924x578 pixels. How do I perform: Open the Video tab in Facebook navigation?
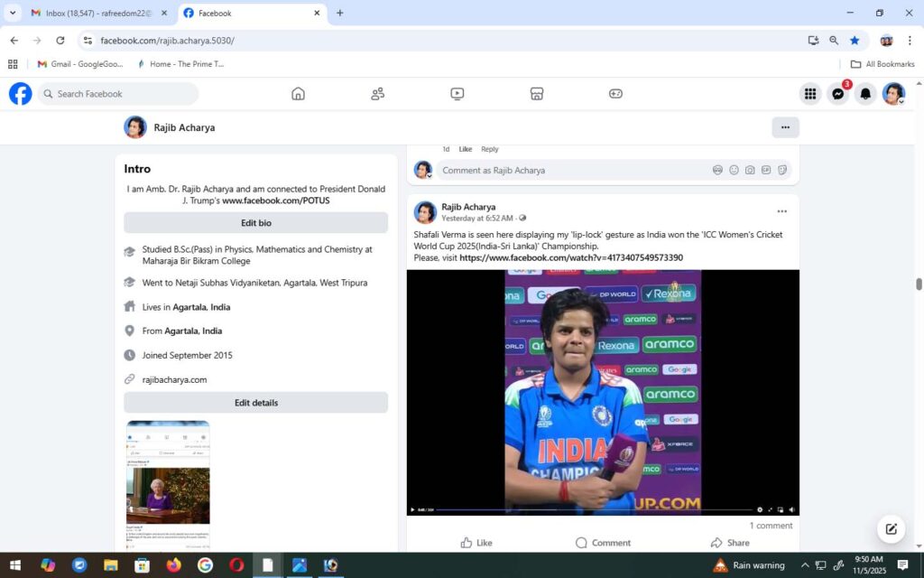[x=457, y=94]
